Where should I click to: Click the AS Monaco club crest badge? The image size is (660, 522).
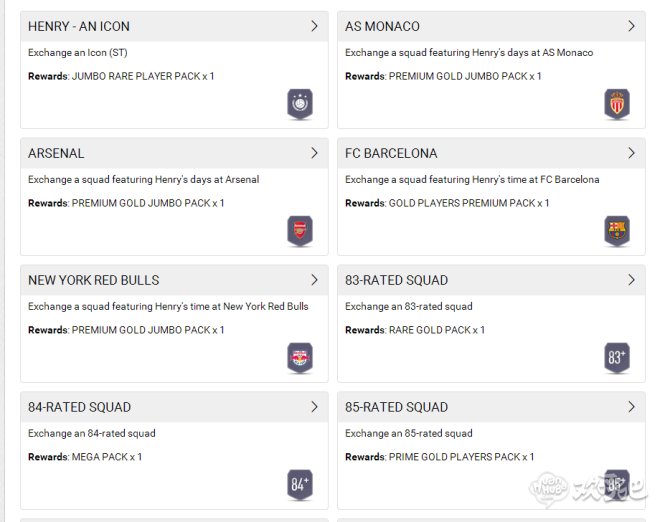click(617, 103)
